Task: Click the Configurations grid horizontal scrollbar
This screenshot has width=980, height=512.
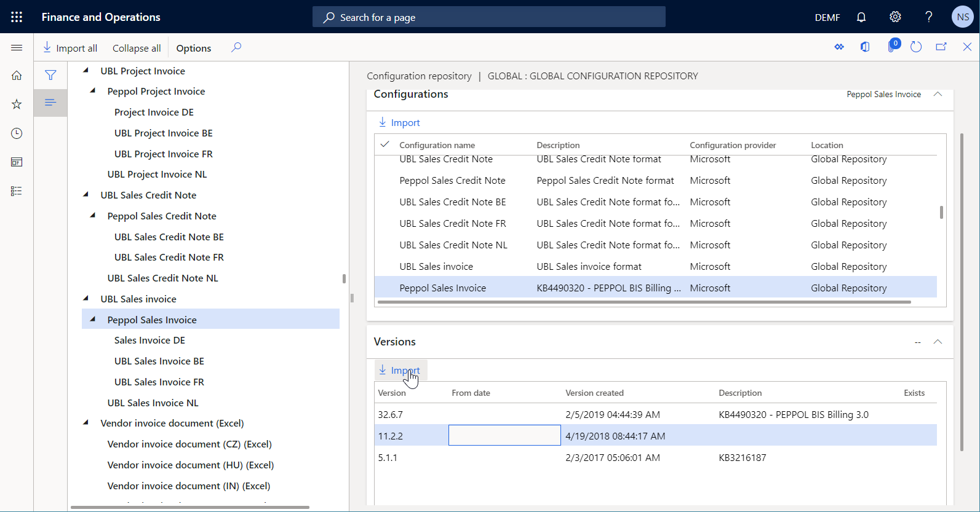Action: (644, 302)
